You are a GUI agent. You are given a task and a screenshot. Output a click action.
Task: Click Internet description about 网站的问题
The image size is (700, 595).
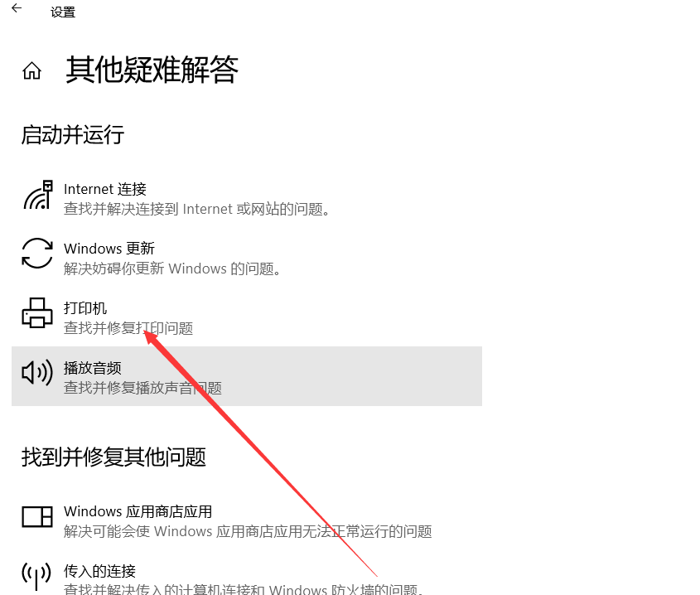(197, 209)
